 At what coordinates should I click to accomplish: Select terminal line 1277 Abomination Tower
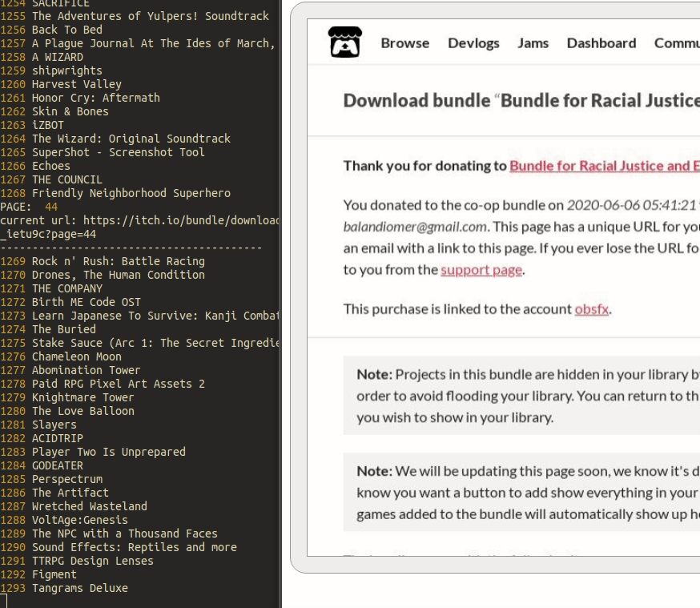[70, 370]
